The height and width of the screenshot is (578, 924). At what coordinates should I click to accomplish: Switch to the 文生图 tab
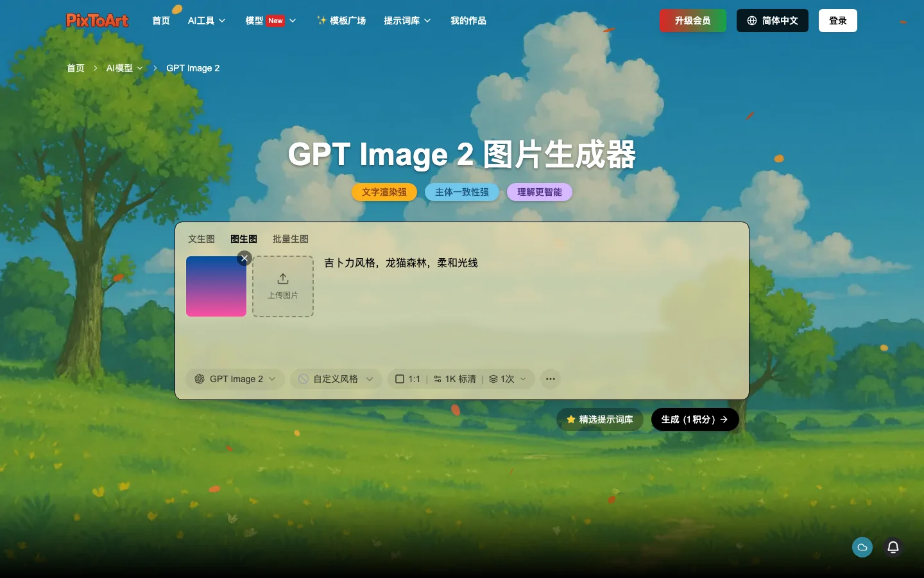pyautogui.click(x=201, y=239)
